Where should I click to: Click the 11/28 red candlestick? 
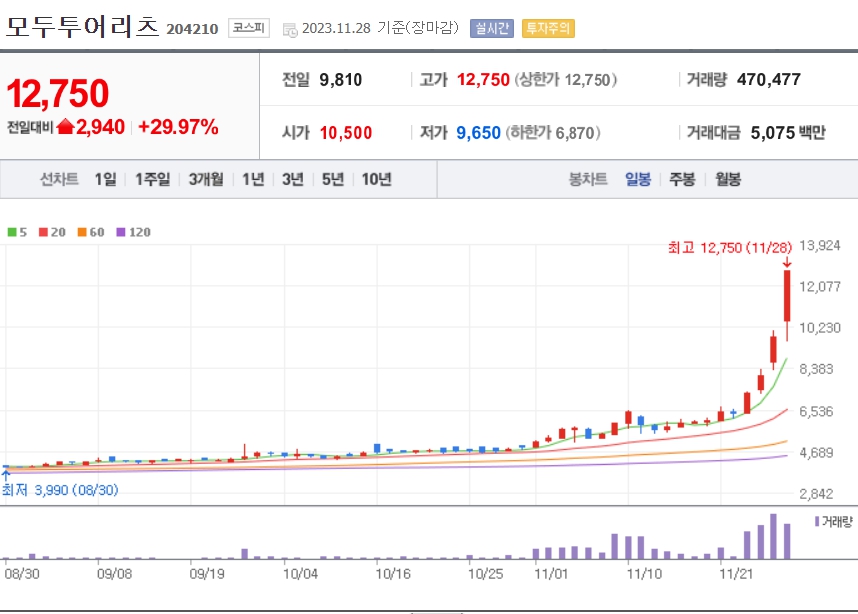pos(787,296)
